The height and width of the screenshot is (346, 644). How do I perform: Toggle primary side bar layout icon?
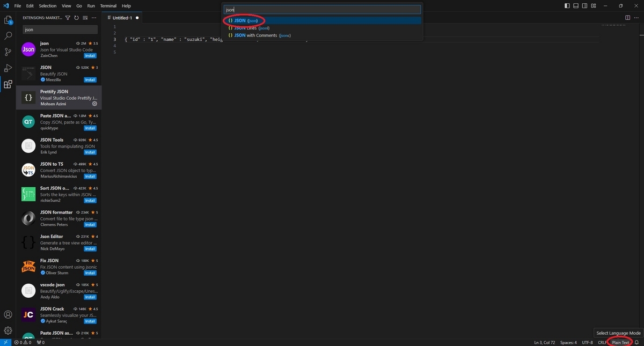point(568,5)
